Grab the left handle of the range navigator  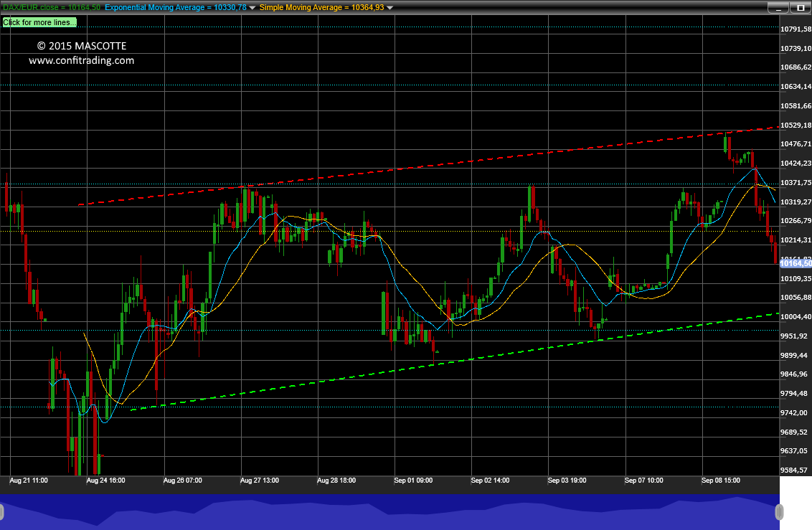pyautogui.click(x=1, y=512)
